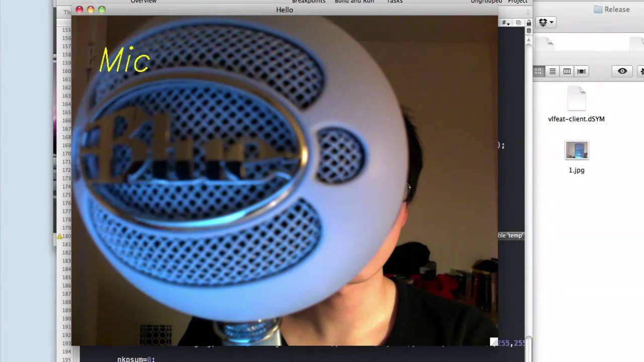The width and height of the screenshot is (644, 362).
Task: Click the Hello window title bar text
Action: tap(285, 10)
